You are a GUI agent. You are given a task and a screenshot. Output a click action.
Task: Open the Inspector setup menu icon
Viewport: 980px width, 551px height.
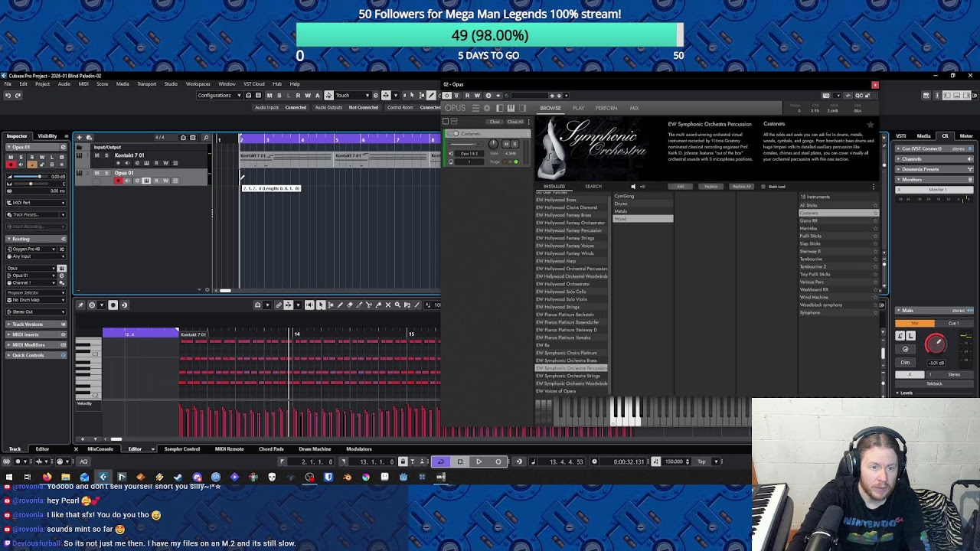66,136
